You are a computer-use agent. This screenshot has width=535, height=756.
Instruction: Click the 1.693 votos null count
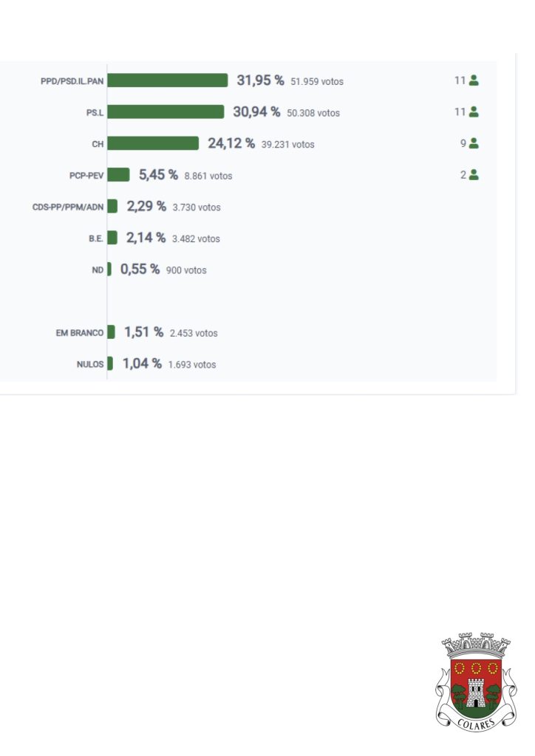click(x=192, y=365)
